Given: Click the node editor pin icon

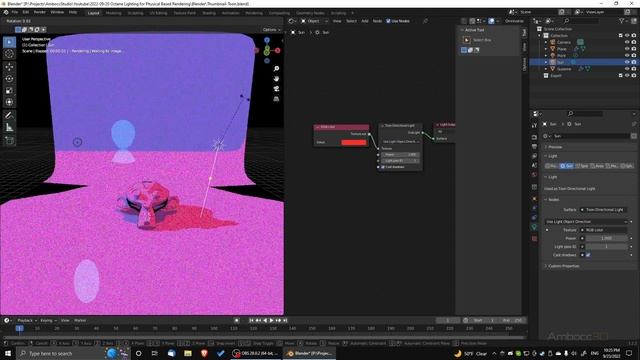Looking at the screenshot, I should (x=425, y=21).
